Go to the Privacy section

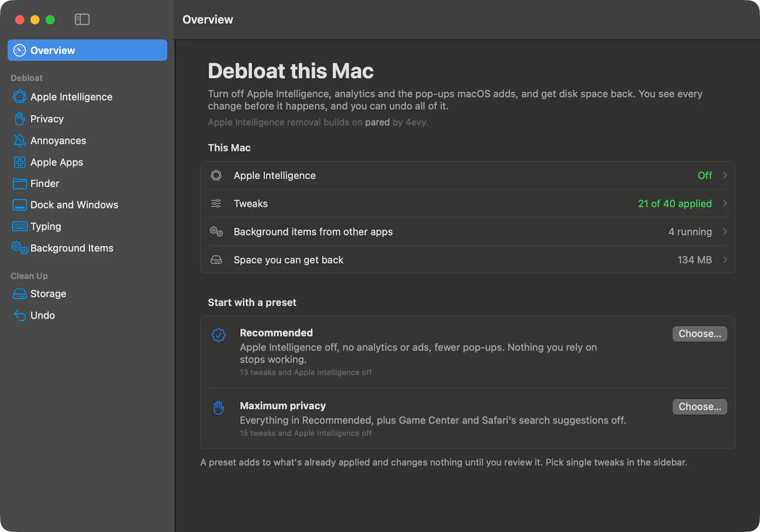coord(87,119)
